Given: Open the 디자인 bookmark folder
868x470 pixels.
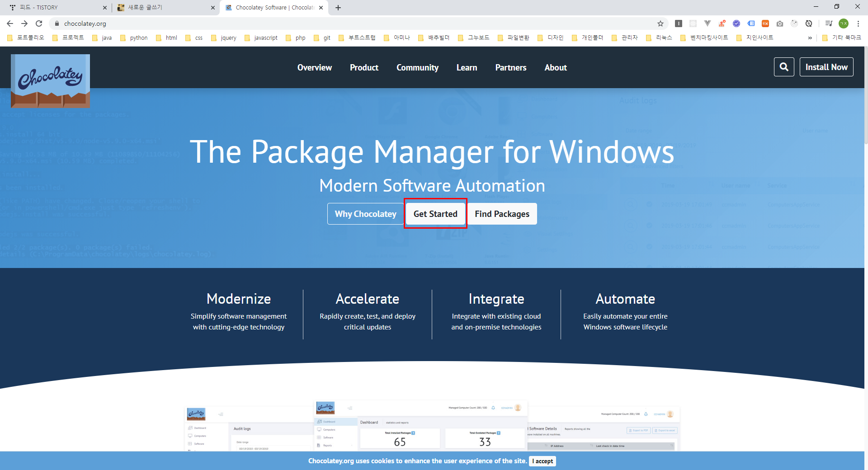Looking at the screenshot, I should click(x=551, y=38).
